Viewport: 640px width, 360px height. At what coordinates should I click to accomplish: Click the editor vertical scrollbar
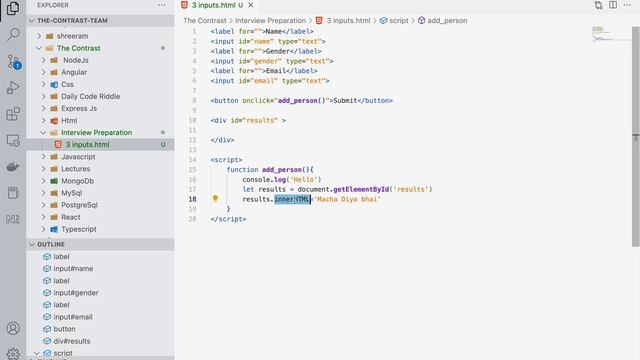[x=636, y=137]
